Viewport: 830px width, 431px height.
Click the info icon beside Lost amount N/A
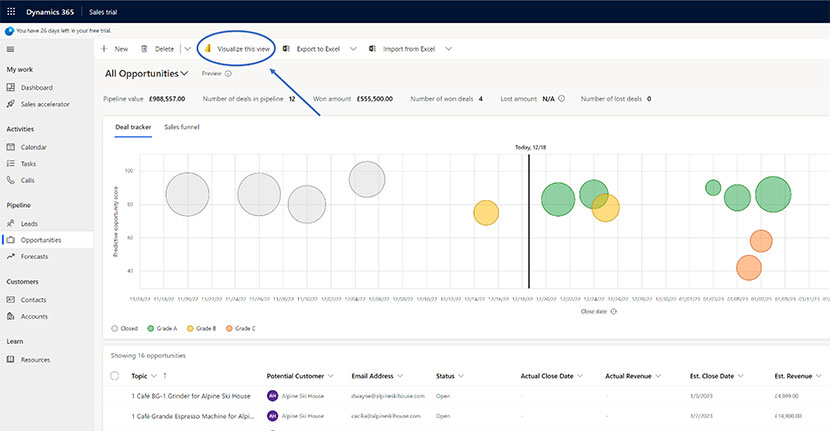(562, 98)
